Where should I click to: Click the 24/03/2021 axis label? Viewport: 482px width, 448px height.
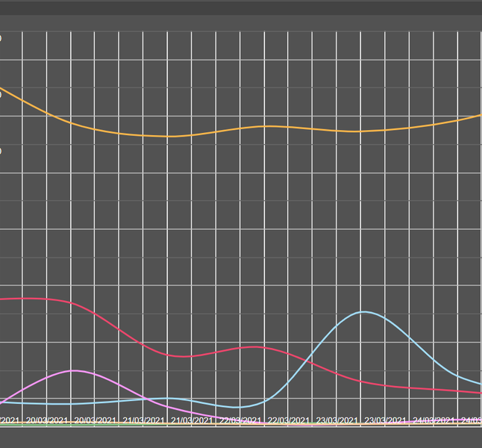434,421
